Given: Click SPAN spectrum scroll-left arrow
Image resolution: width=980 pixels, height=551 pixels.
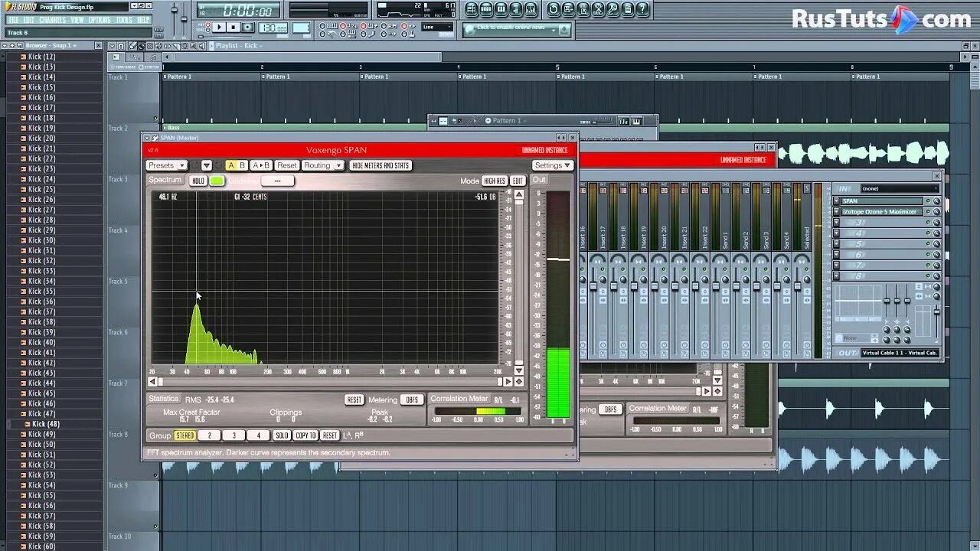Looking at the screenshot, I should (x=152, y=382).
